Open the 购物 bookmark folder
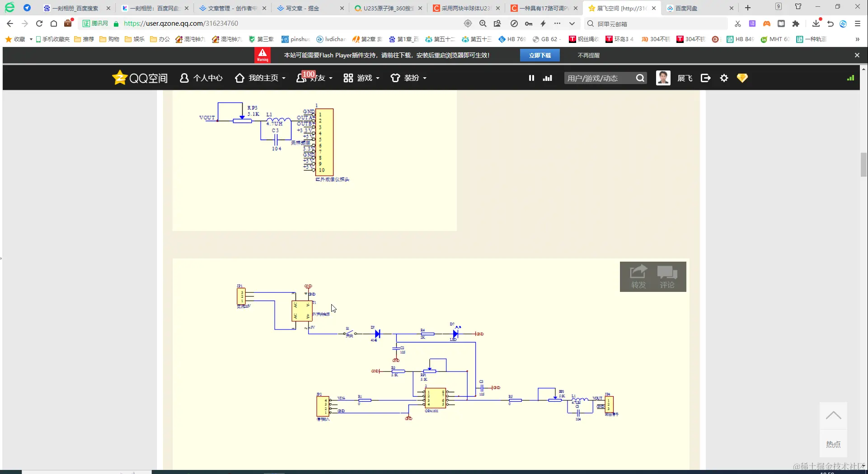The image size is (868, 474). pyautogui.click(x=109, y=39)
